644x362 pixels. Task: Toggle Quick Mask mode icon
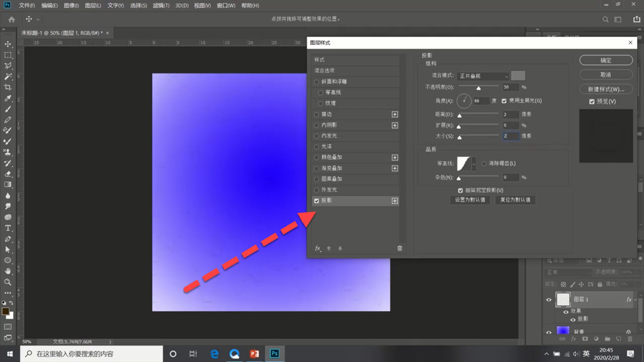click(8, 327)
